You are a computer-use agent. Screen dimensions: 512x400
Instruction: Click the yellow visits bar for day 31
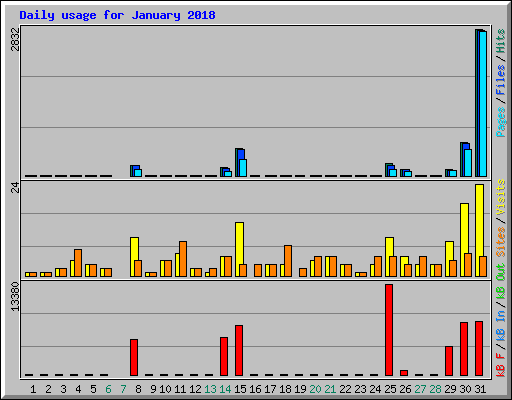(479, 220)
